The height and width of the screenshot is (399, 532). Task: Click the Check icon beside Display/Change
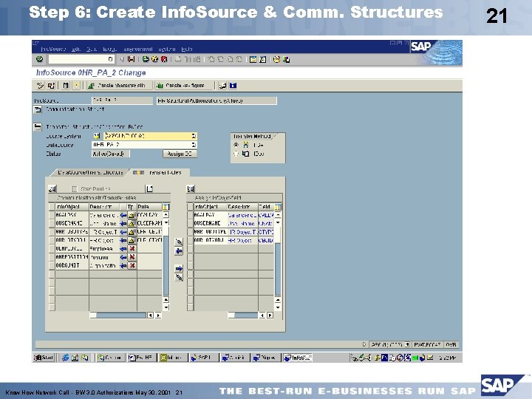(x=51, y=86)
